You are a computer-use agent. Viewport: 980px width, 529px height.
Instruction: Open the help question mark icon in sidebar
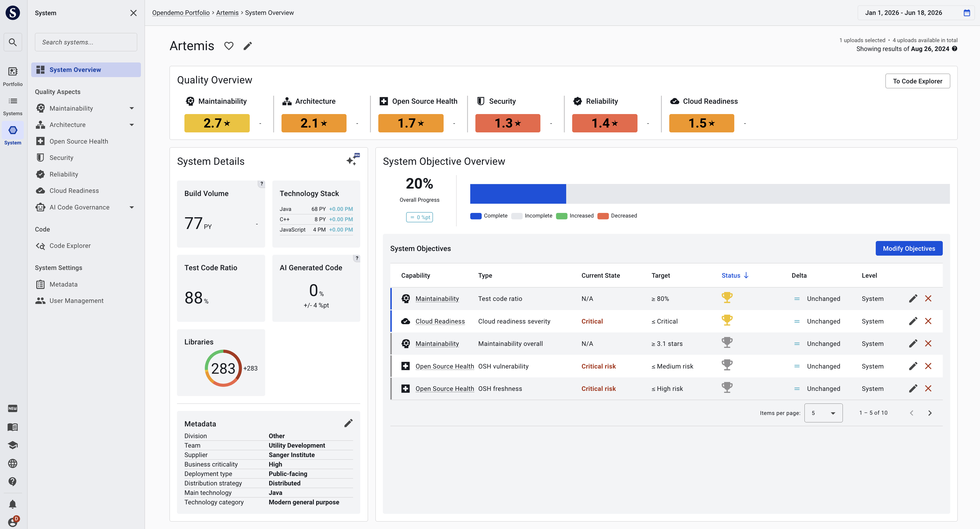click(x=13, y=482)
